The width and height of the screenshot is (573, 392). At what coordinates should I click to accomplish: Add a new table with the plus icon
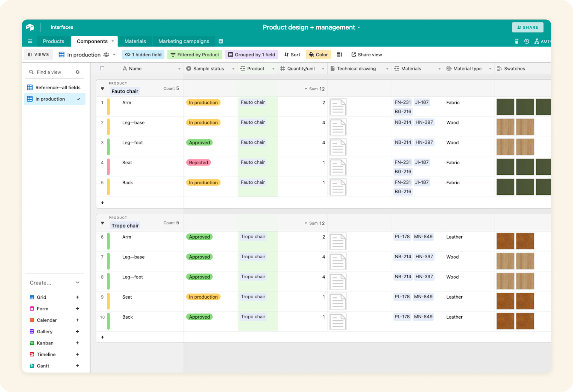(221, 41)
